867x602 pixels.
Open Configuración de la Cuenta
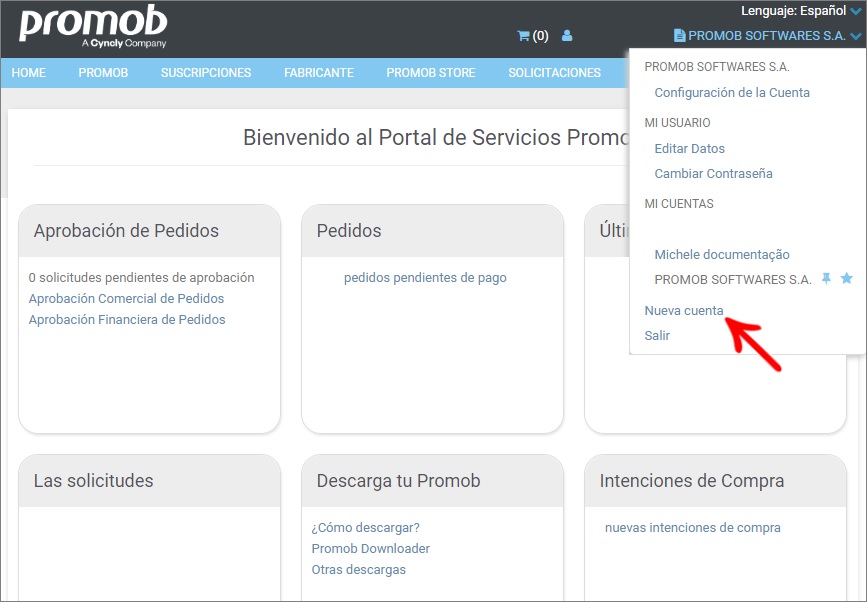tap(732, 92)
